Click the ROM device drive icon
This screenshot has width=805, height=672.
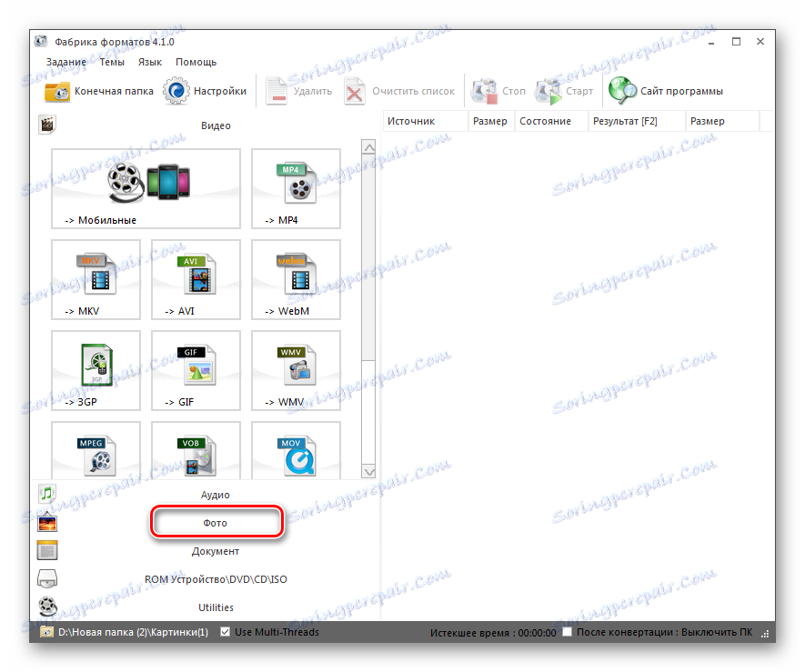coord(47,579)
